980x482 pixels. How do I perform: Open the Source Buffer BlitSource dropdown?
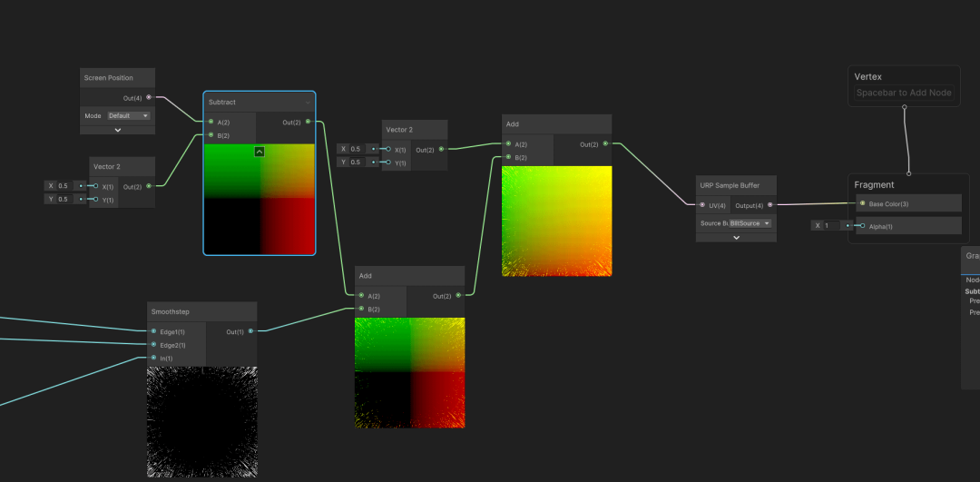coord(750,223)
